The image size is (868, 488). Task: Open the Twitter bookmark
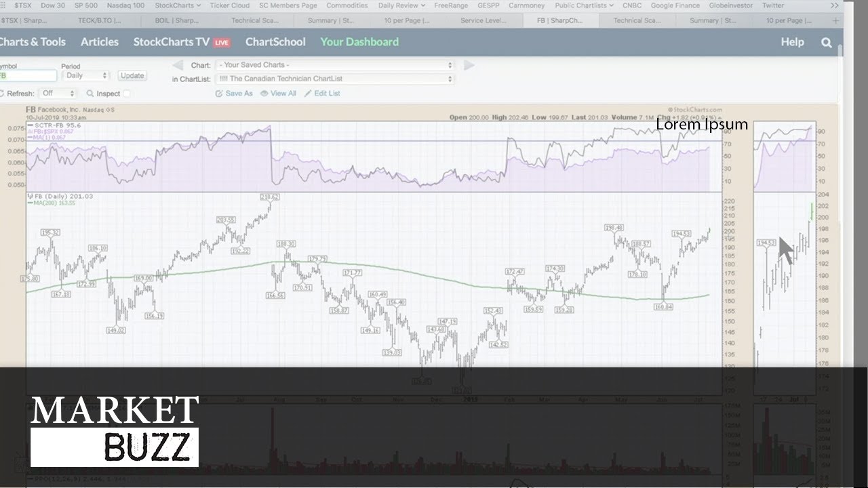tap(773, 5)
